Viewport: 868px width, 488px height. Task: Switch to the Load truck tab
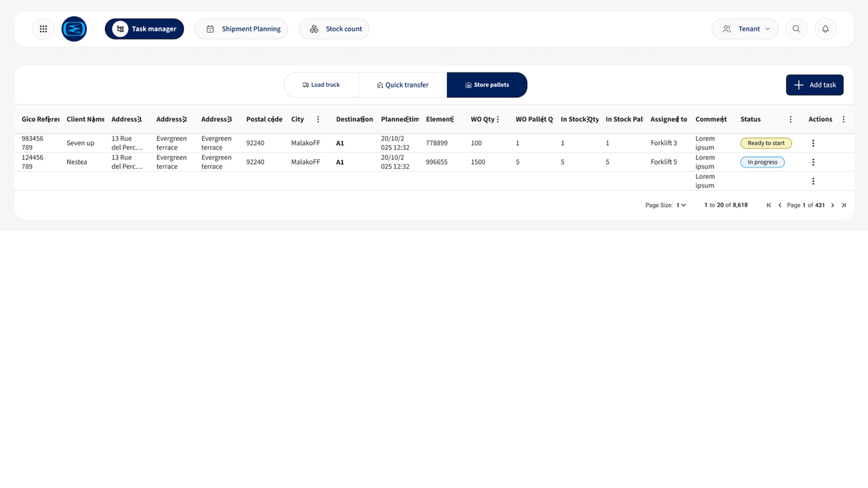[321, 85]
